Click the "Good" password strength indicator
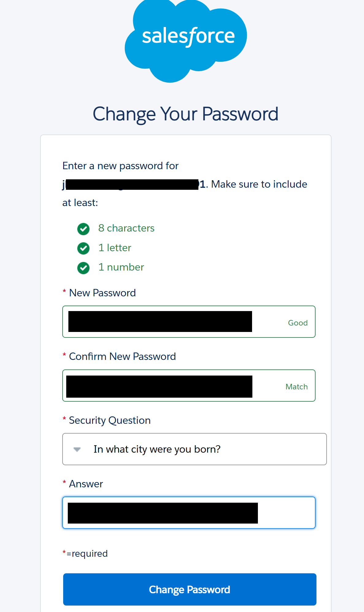The height and width of the screenshot is (612, 364). point(297,323)
